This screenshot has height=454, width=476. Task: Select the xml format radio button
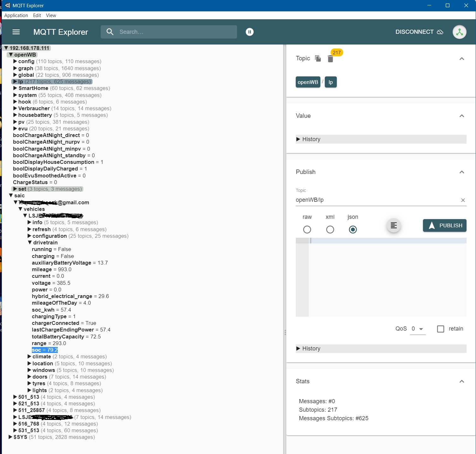point(330,230)
